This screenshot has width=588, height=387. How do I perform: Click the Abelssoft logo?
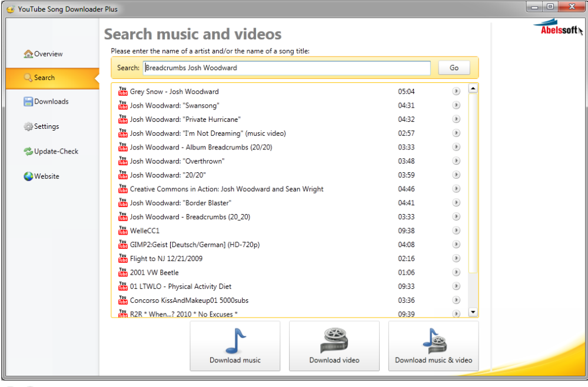(x=558, y=28)
